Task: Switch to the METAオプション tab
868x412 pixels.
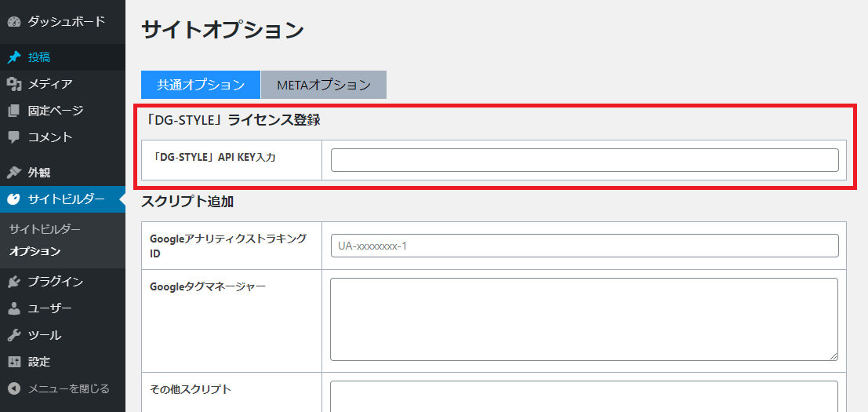Action: click(323, 85)
